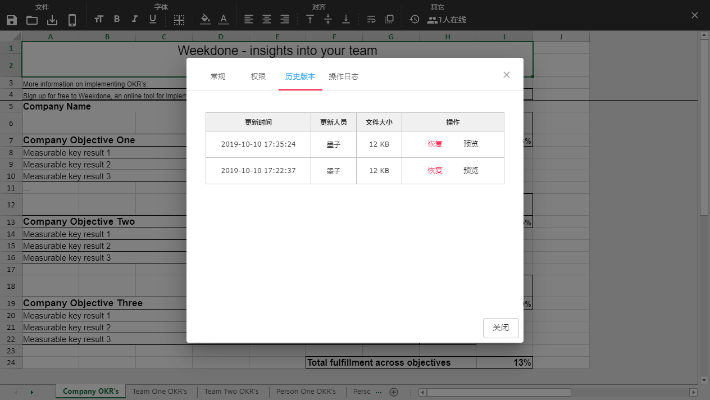
Task: Restore the 17:35:24 version with 恢复
Action: (x=435, y=144)
